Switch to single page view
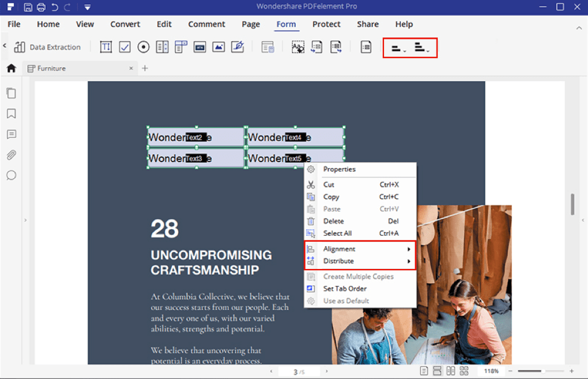 coord(424,372)
